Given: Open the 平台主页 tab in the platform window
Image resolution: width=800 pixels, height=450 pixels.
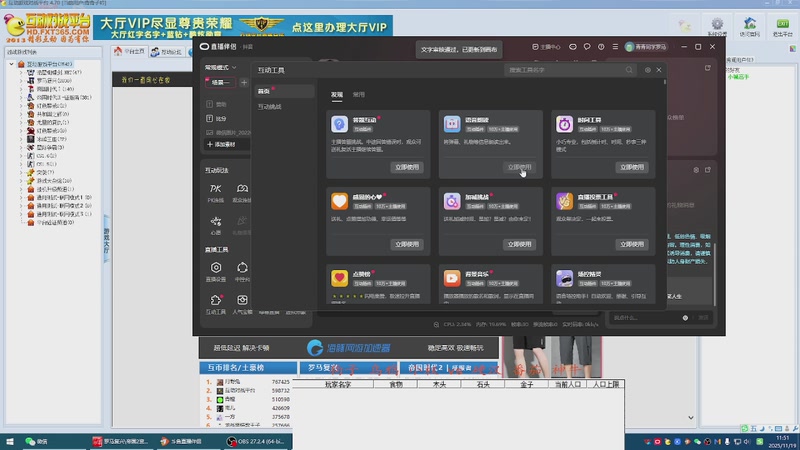Looking at the screenshot, I should [130, 52].
